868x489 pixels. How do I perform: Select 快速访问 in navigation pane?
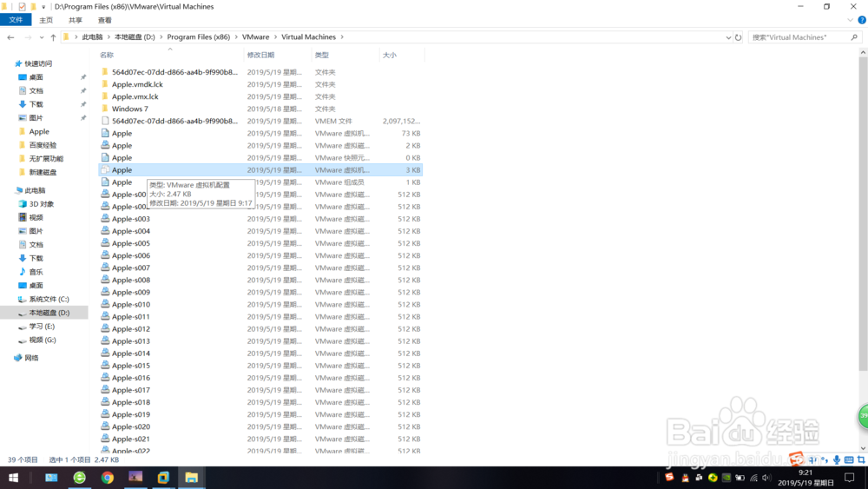(38, 63)
